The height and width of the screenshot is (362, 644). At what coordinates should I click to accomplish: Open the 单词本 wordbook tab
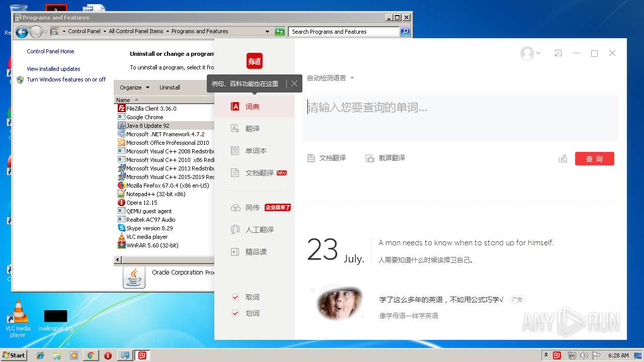tap(255, 151)
